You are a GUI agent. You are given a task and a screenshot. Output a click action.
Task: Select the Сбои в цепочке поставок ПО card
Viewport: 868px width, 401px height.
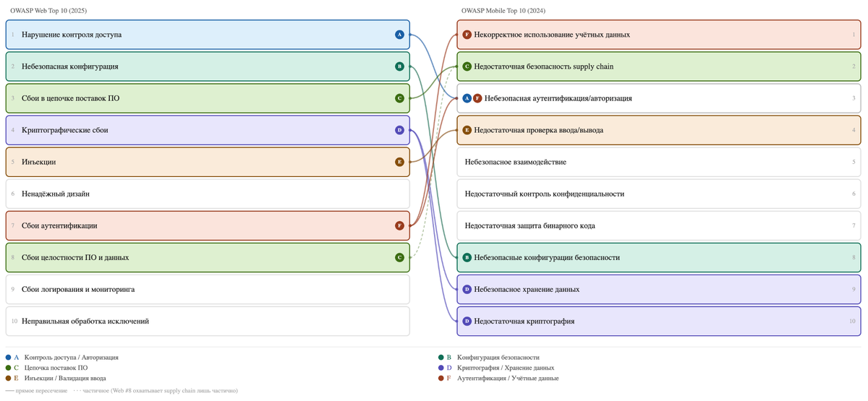[208, 98]
